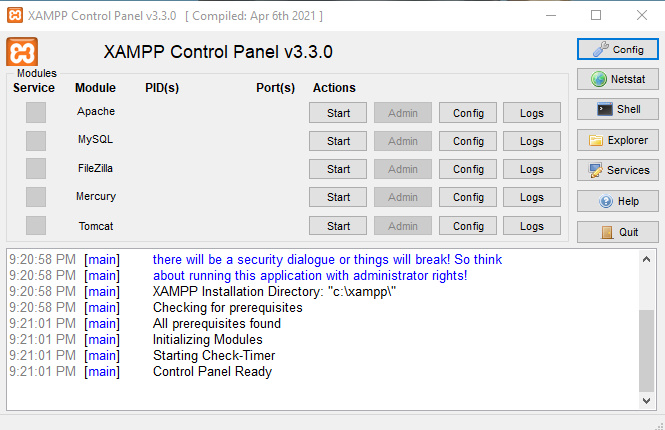Quit XAMPP using the door icon
This screenshot has height=430, width=665.
click(x=617, y=232)
